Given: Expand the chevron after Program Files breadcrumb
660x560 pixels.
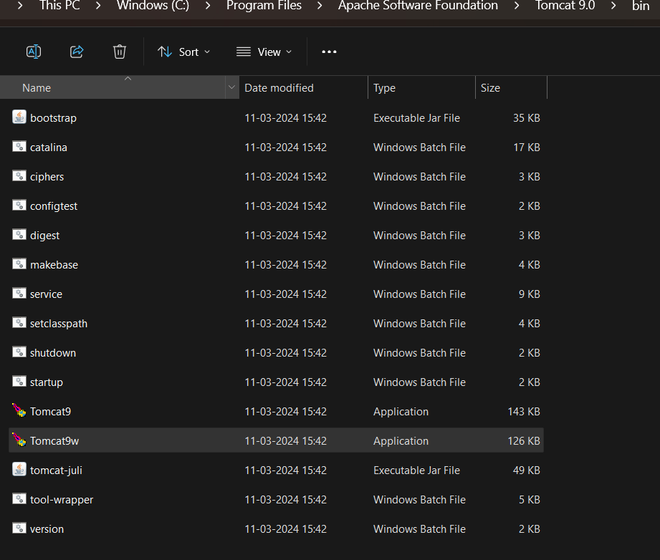Looking at the screenshot, I should [319, 6].
